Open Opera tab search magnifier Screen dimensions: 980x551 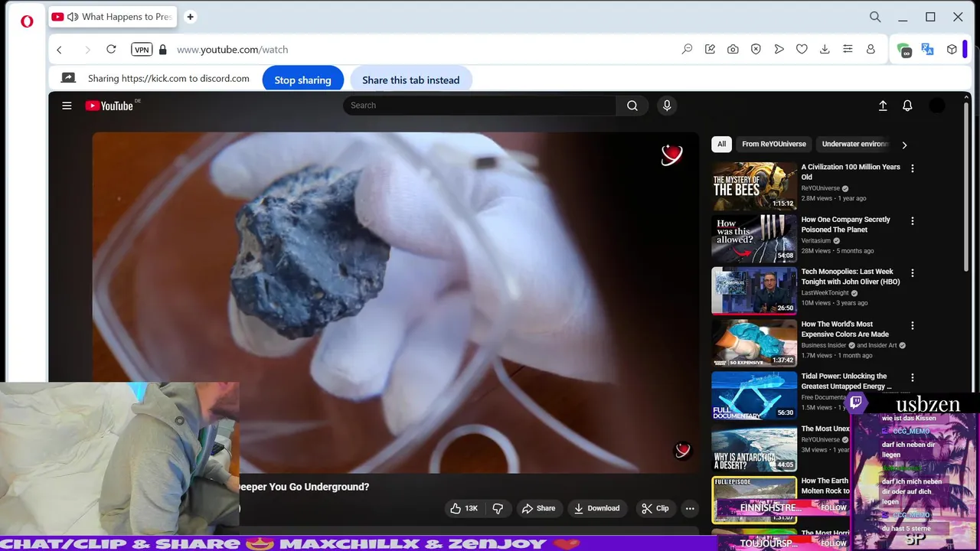[875, 17]
